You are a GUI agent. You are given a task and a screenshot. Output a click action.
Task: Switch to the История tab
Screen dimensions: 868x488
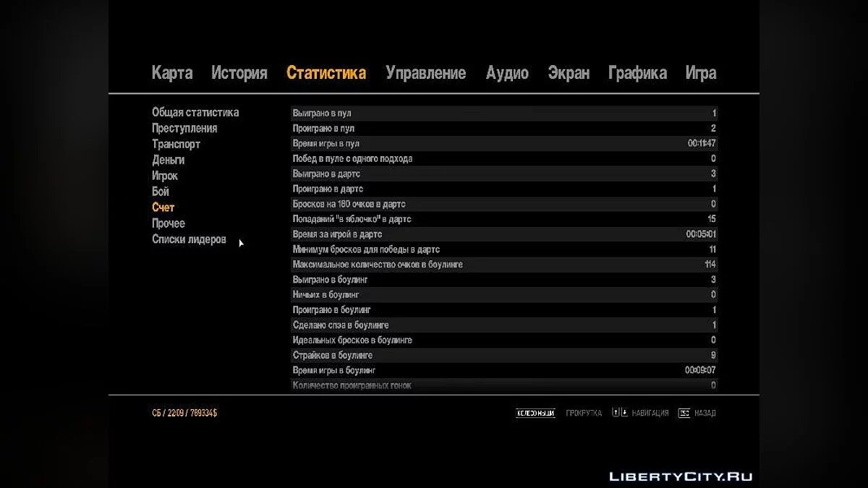[239, 73]
